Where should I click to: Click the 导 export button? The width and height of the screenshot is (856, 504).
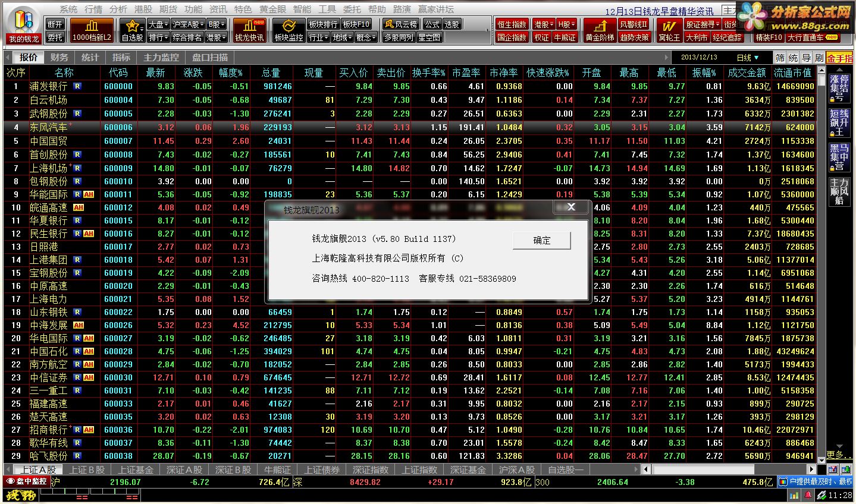click(806, 58)
